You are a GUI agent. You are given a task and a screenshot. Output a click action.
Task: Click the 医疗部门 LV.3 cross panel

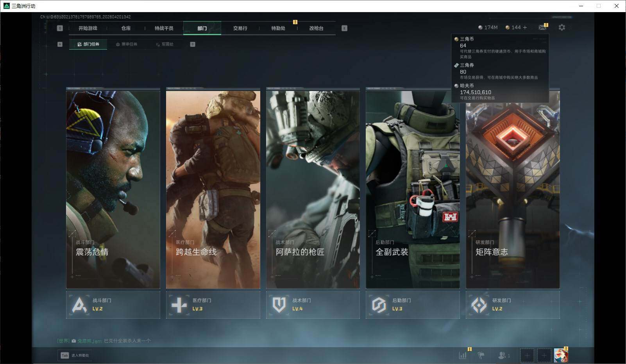tap(213, 305)
